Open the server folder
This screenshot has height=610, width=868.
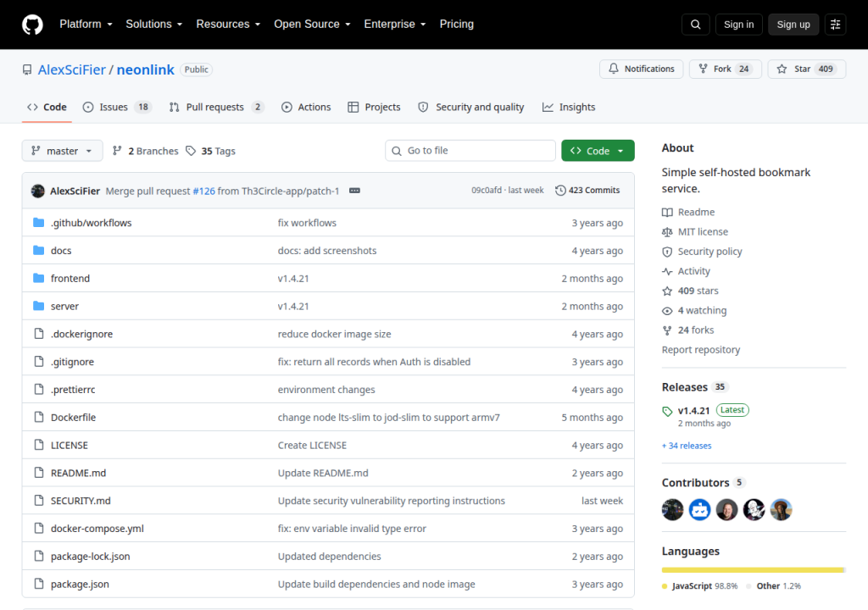pos(64,306)
